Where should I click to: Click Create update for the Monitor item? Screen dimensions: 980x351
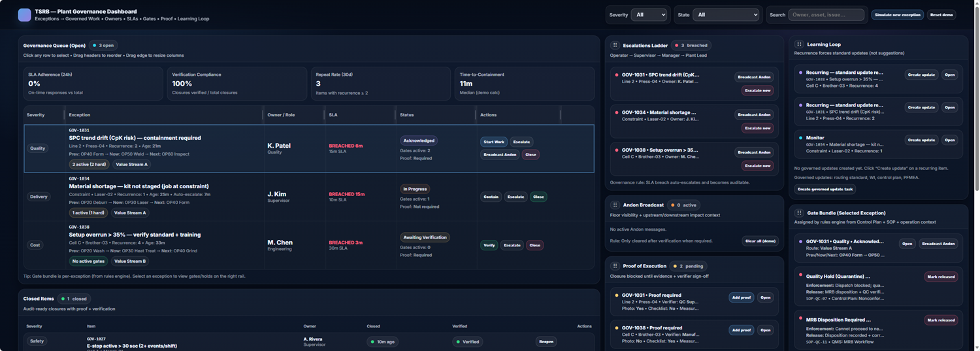tap(921, 140)
